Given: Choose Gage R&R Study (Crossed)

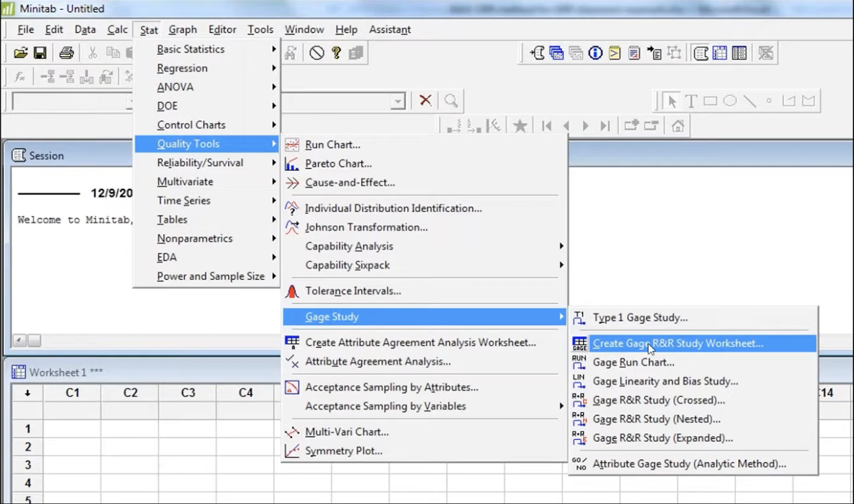Looking at the screenshot, I should click(693, 400).
